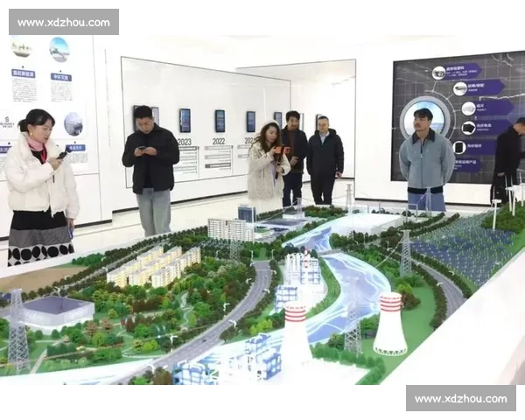The width and height of the screenshot is (525, 420).
Task: Select the fourth circular icon with black panel
Action: point(467,128)
